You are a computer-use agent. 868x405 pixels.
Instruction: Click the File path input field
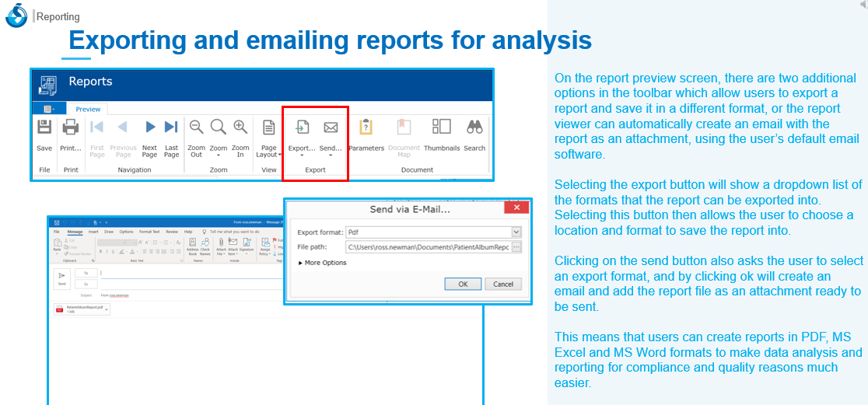(426, 247)
